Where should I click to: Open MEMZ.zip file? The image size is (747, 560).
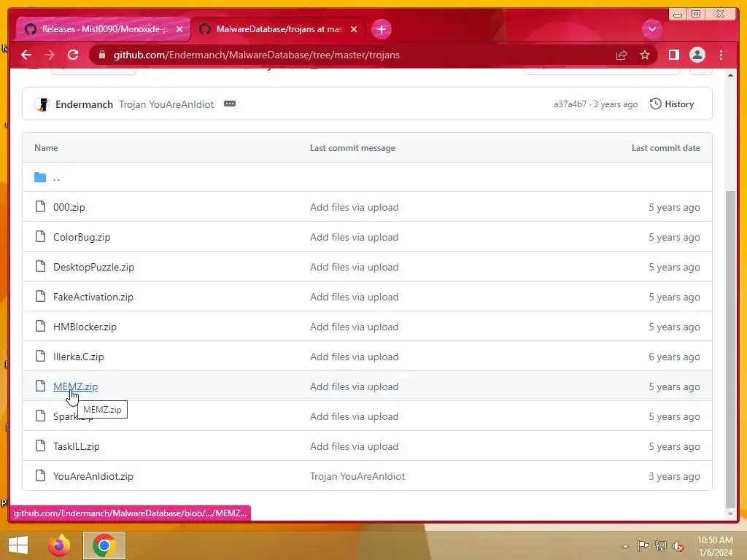pyautogui.click(x=75, y=386)
